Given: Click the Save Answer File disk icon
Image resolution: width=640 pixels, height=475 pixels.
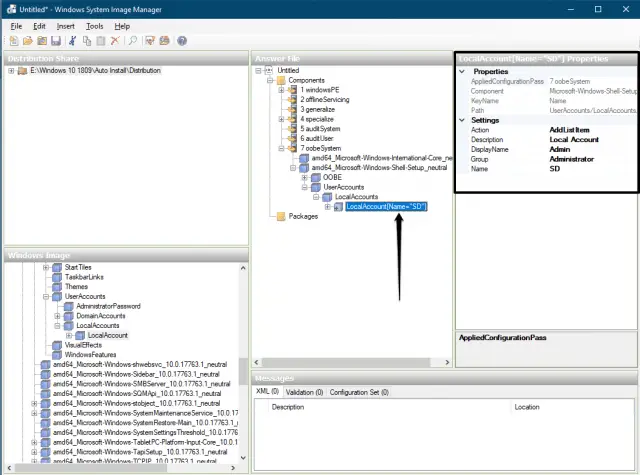Looking at the screenshot, I should pos(56,41).
